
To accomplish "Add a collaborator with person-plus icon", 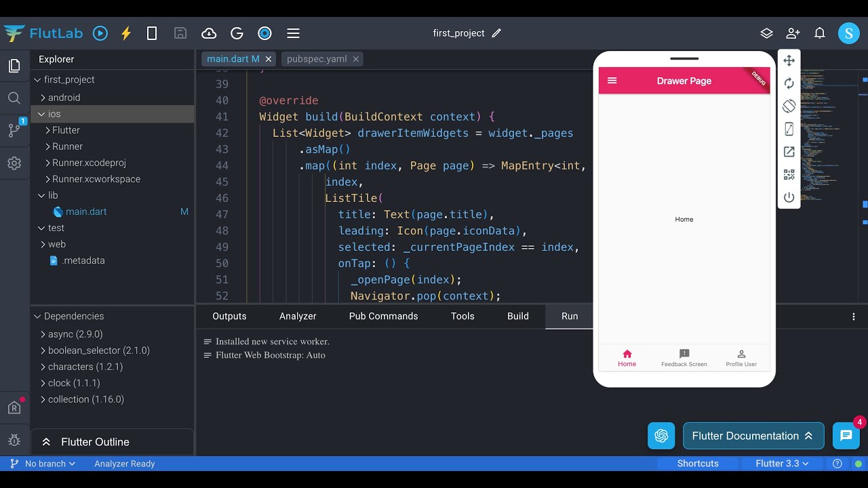I will (x=793, y=33).
